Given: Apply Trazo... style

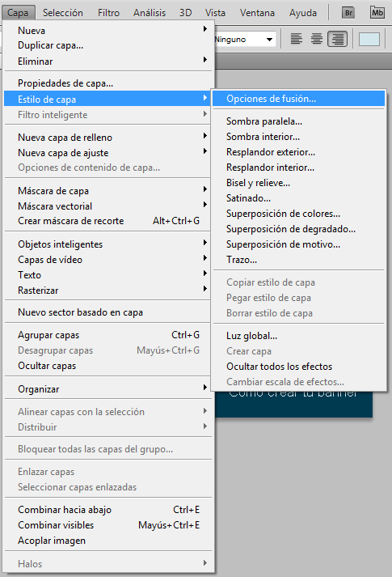Looking at the screenshot, I should (299, 260).
